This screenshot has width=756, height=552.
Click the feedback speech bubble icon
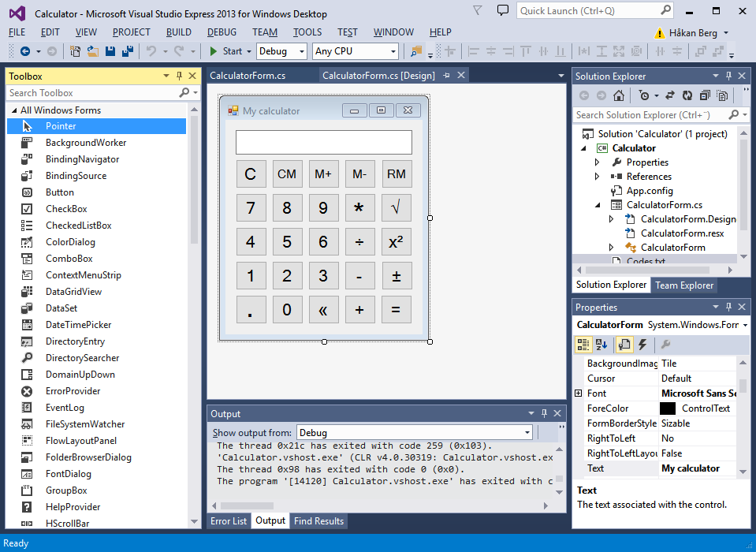(503, 10)
